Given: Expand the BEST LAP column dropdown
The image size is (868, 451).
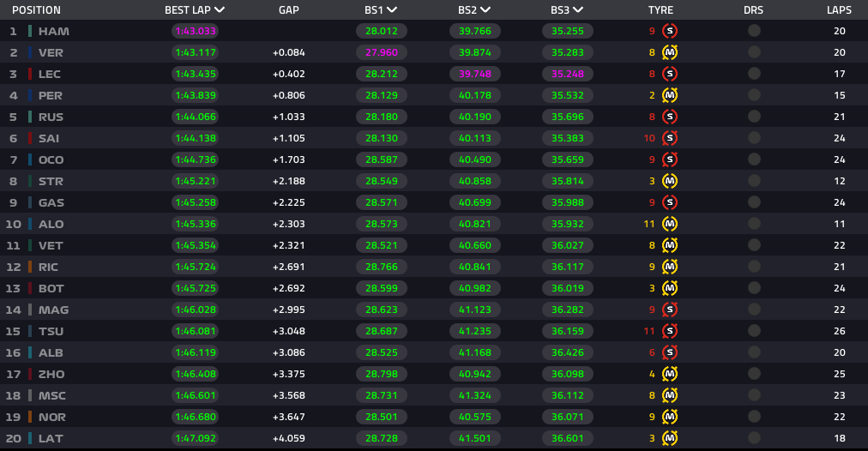Looking at the screenshot, I should point(220,10).
